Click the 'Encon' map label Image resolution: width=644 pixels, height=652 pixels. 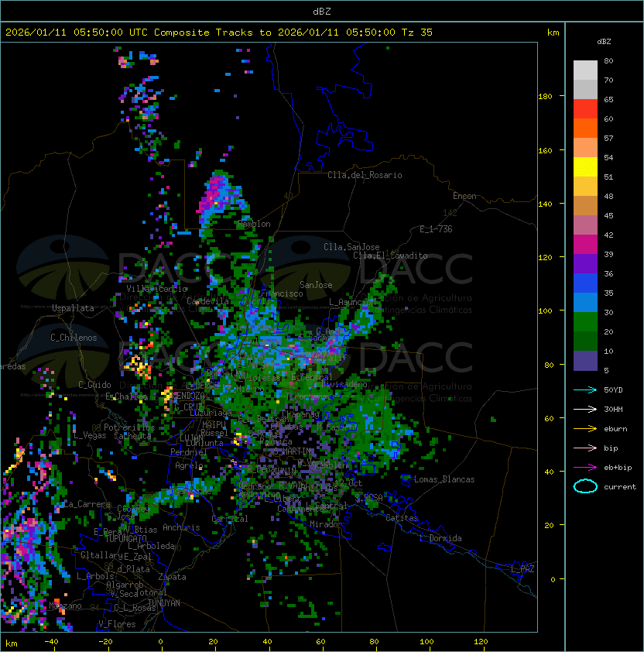tap(464, 196)
